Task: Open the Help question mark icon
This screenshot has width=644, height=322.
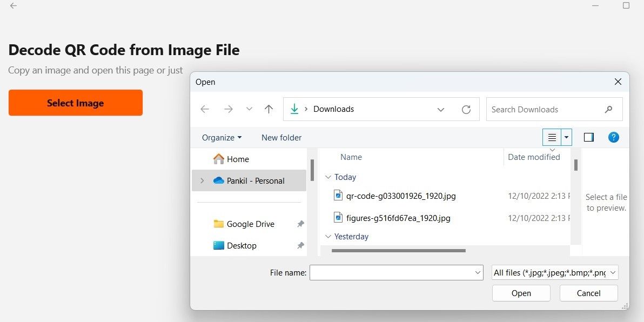Action: [614, 137]
